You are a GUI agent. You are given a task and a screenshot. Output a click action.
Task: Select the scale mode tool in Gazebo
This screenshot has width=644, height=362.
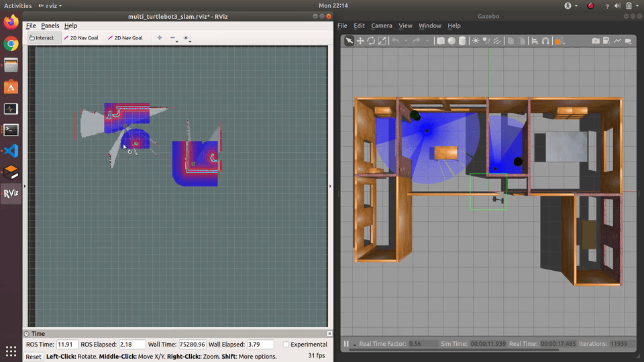coord(382,41)
